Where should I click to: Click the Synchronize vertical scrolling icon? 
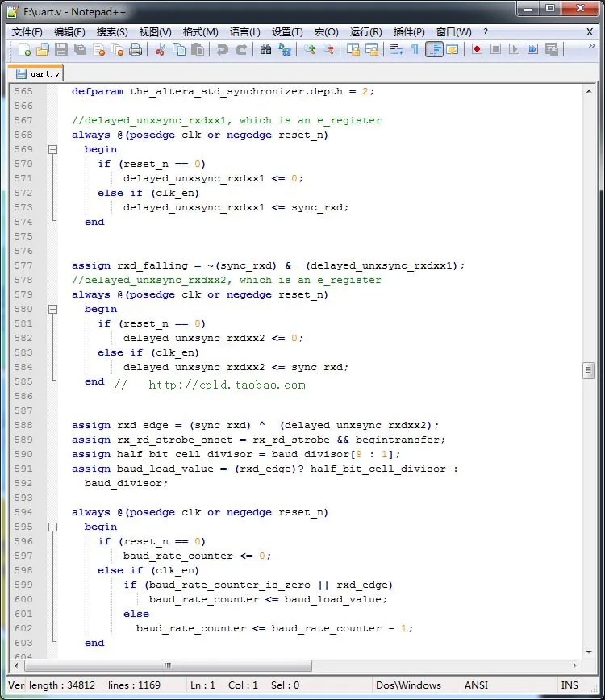353,49
